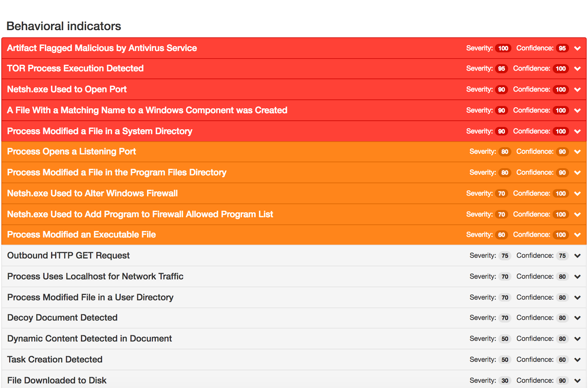Viewport: 588px width, 388px height.
Task: Click Process Modified File in a User Directory
Action: [x=90, y=297]
